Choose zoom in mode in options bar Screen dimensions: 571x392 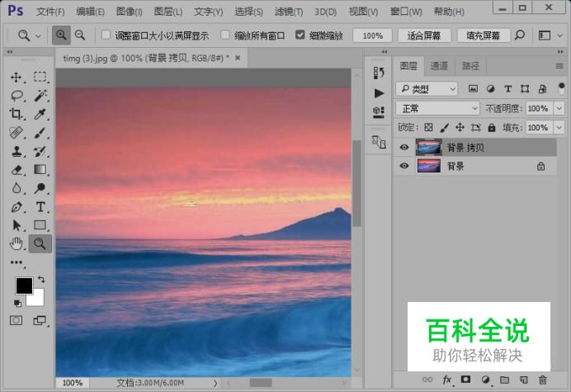[x=61, y=35]
